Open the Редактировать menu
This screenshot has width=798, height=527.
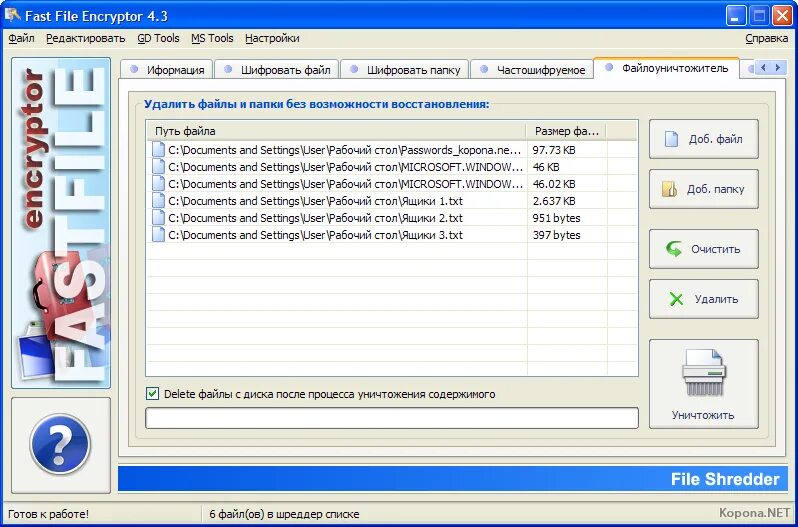pyautogui.click(x=86, y=38)
